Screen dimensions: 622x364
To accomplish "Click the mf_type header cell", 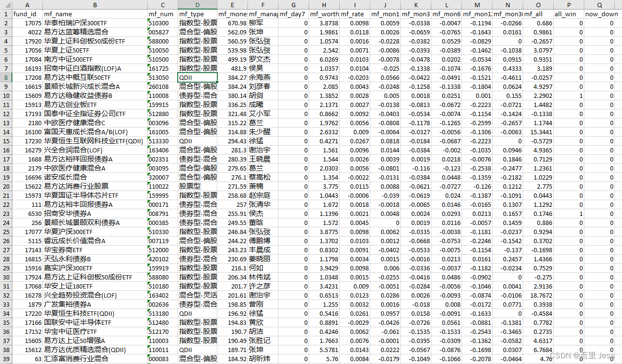I will coord(198,14).
